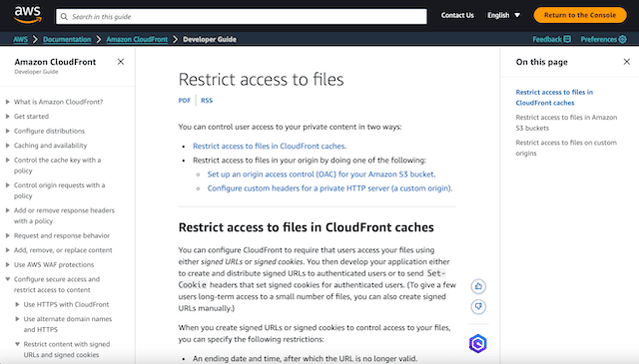Expand Request and response behavior
639x364 pixels.
pos(7,235)
